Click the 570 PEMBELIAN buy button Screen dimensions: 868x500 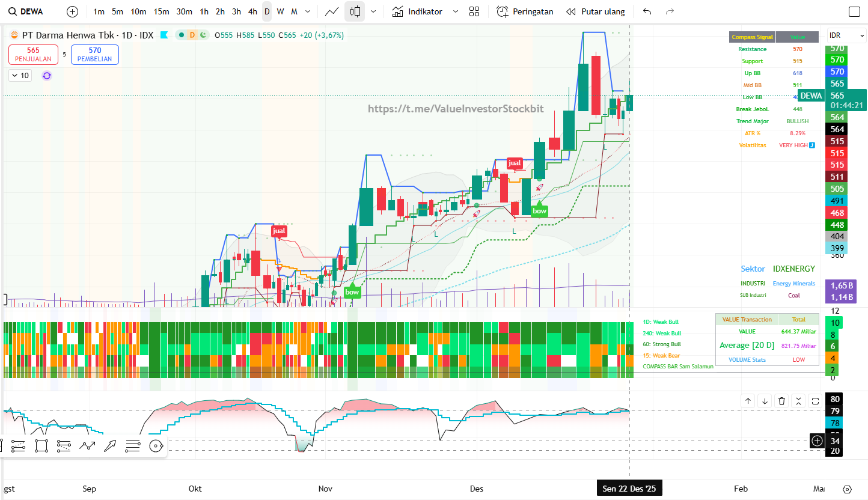coord(94,55)
